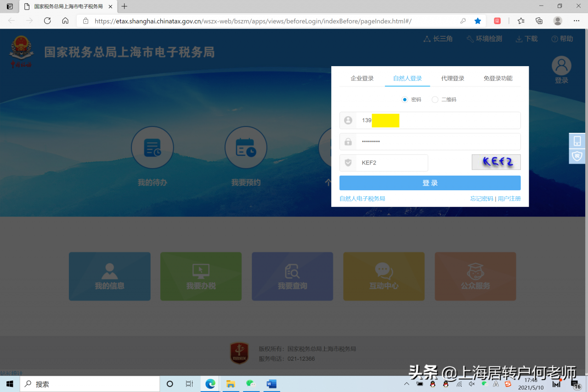Open the 忘记密码 link

click(x=481, y=199)
